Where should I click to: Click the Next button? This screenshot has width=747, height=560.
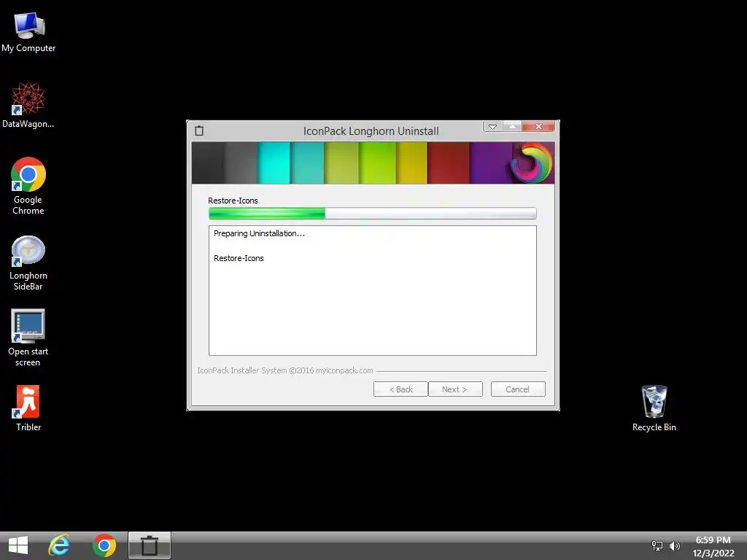455,389
